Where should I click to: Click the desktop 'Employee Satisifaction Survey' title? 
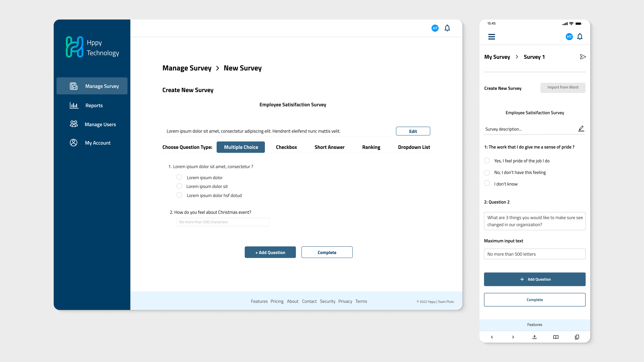coord(293,105)
